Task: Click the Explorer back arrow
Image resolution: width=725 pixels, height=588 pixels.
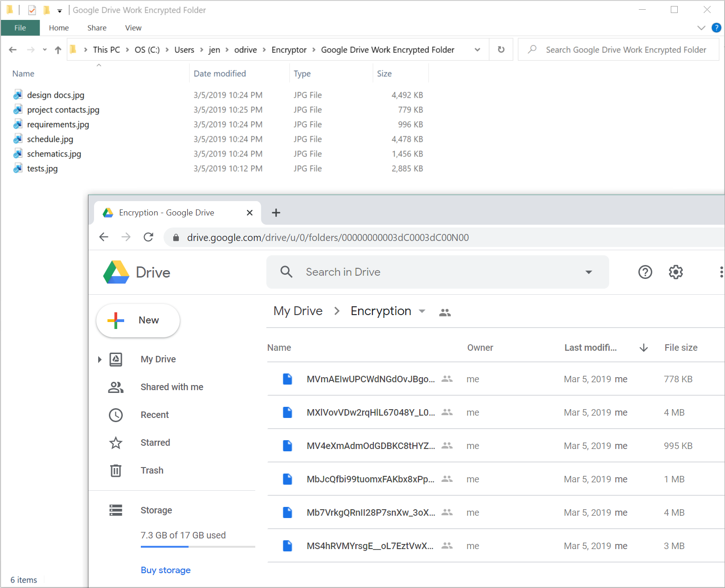Action: click(13, 50)
